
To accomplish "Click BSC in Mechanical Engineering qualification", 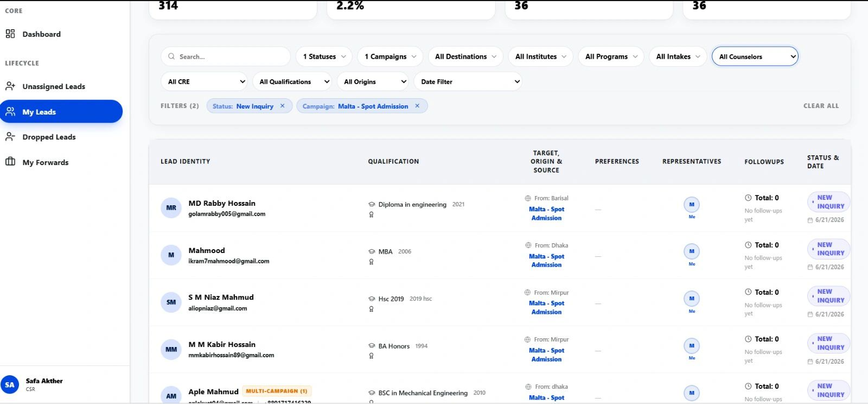I will click(x=423, y=393).
